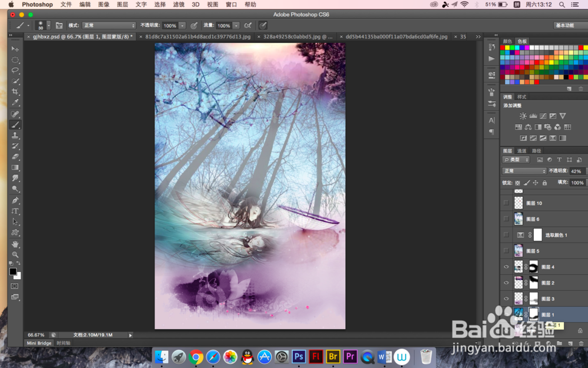The image size is (588, 368).
Task: Switch to the 通道 tab
Action: pos(522,151)
